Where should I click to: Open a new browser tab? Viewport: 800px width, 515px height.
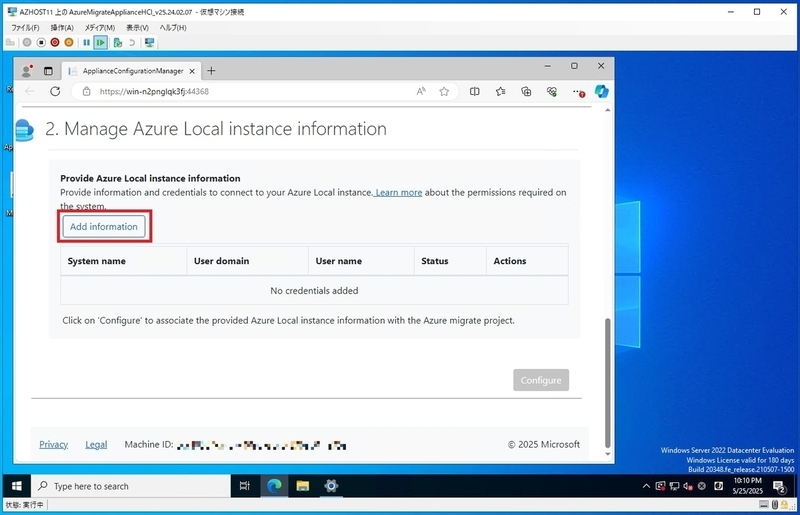211,71
